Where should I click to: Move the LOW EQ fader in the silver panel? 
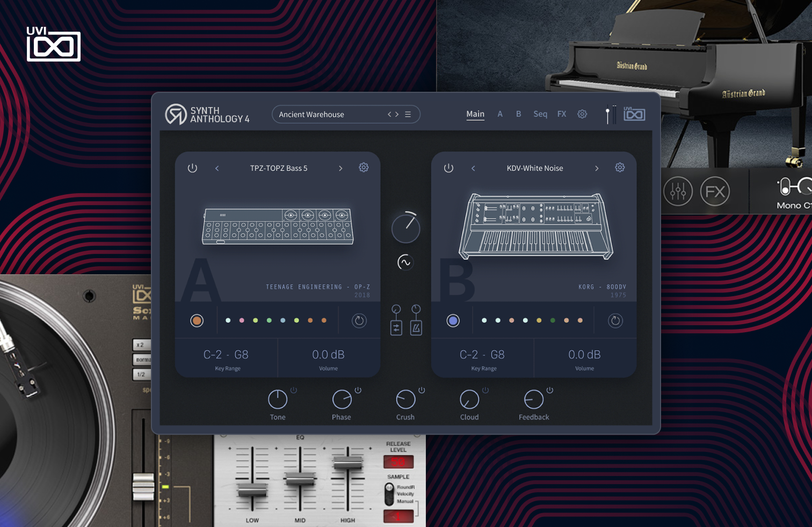[x=252, y=489]
